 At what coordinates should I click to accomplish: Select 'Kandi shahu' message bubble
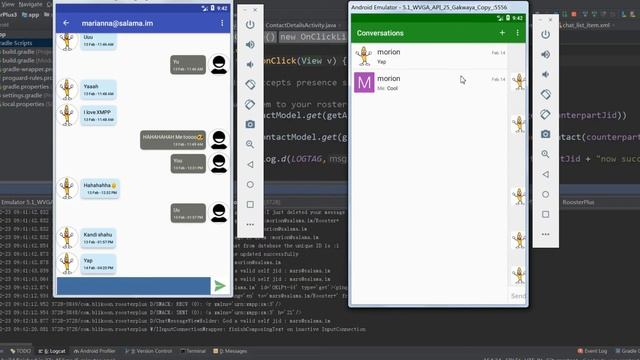(x=98, y=238)
